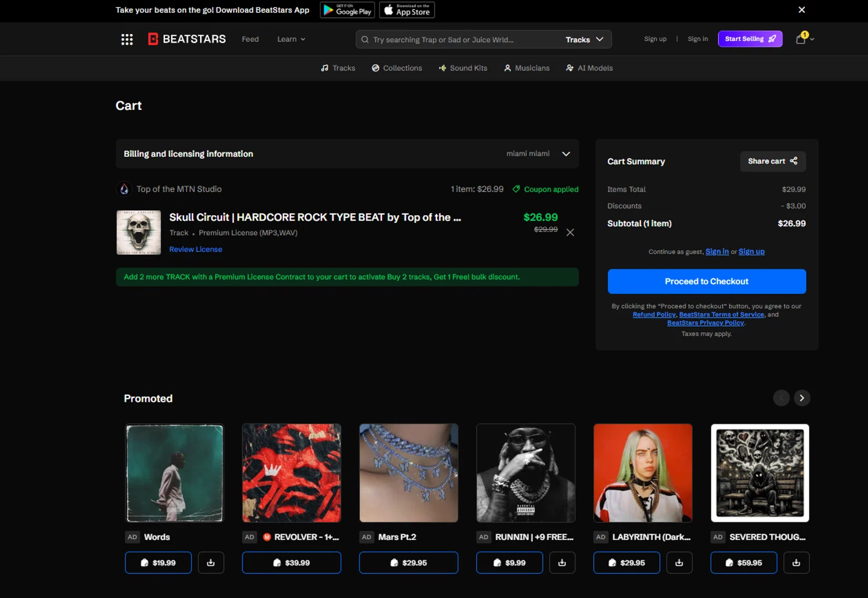Image resolution: width=868 pixels, height=598 pixels.
Task: Download the SEVERED THOUG track for free
Action: pyautogui.click(x=796, y=563)
